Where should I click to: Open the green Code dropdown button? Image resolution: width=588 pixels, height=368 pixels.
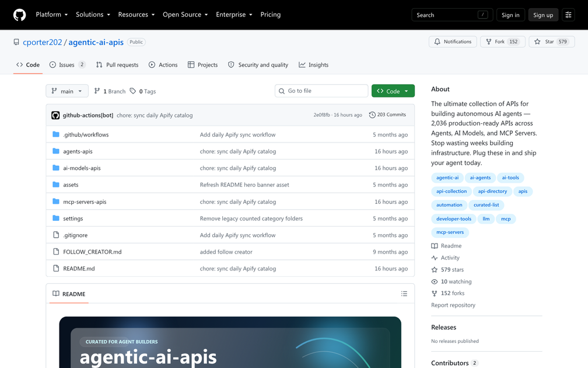click(393, 91)
